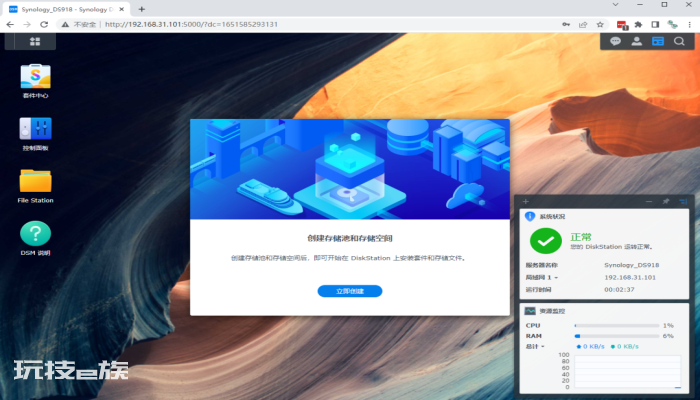Minimize the widget panel
Viewport: 700px width, 400px height.
649,201
